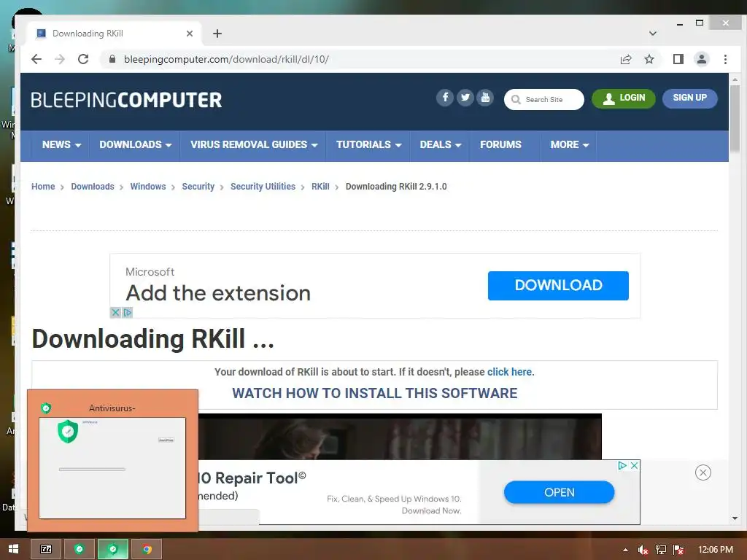The height and width of the screenshot is (560, 747).
Task: Click the Antivisurus preview thumbnail
Action: pos(112,468)
